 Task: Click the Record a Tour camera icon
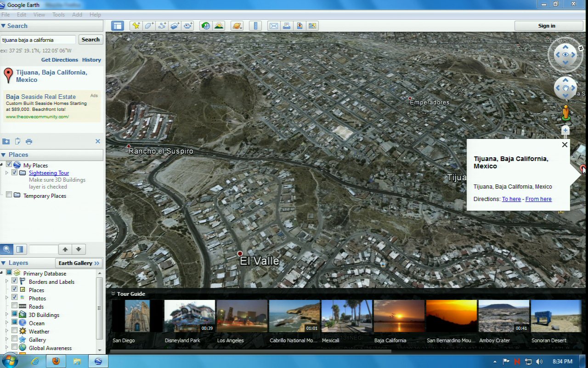[188, 26]
